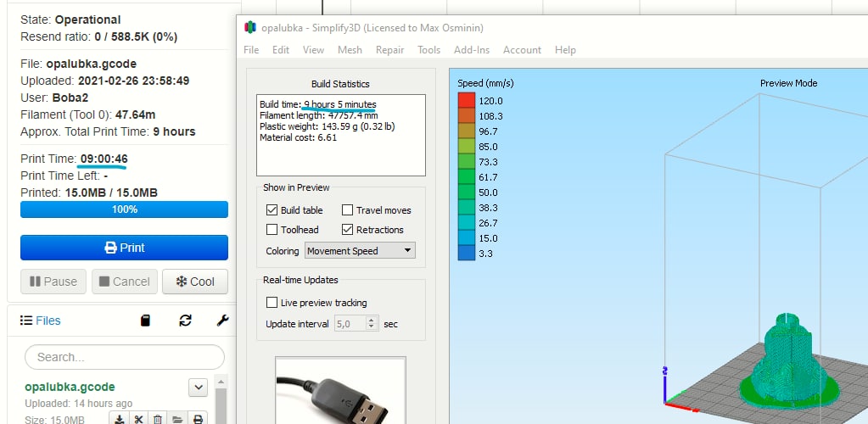Open the Edit menu
Viewport: 868px width, 424px height.
click(x=281, y=50)
